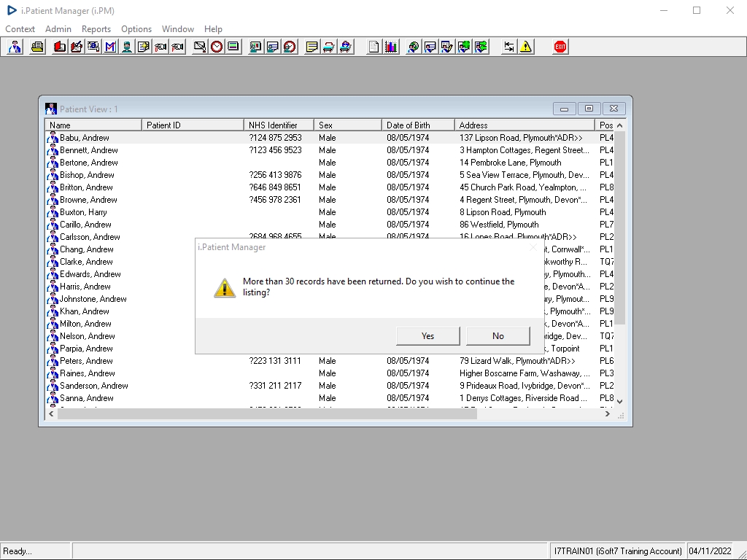747x560 pixels.
Task: Open the Options menu
Action: pyautogui.click(x=136, y=29)
